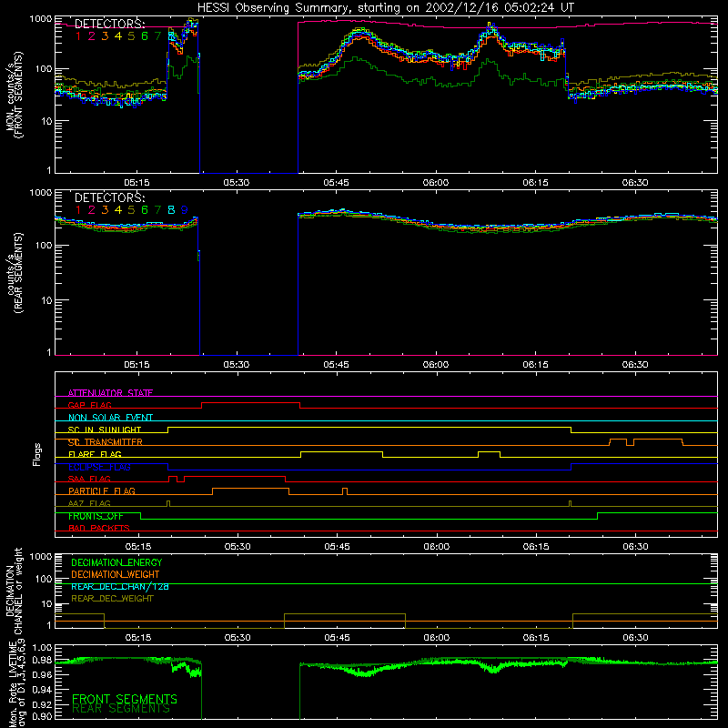
Task: Click 06:15 tick under rear segments plot
Action: tap(535, 365)
